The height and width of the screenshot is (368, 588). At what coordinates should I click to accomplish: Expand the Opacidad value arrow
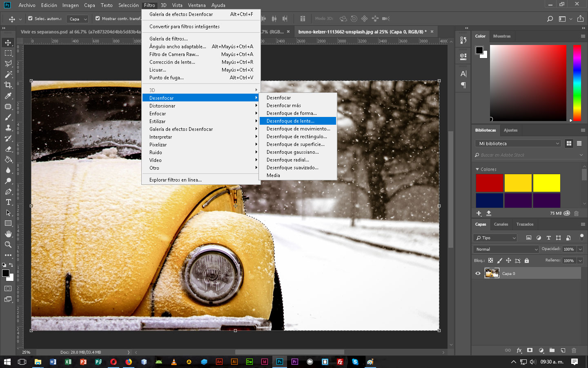(580, 249)
